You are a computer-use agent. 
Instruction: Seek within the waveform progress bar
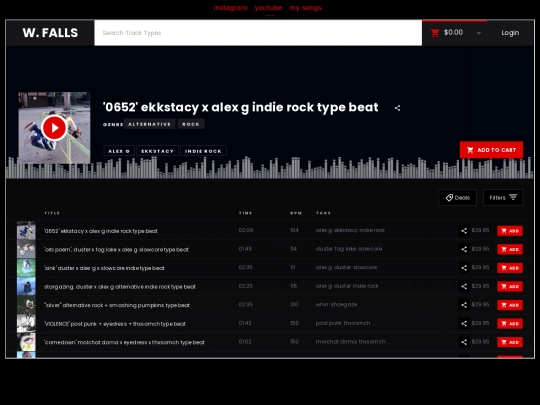(x=270, y=168)
